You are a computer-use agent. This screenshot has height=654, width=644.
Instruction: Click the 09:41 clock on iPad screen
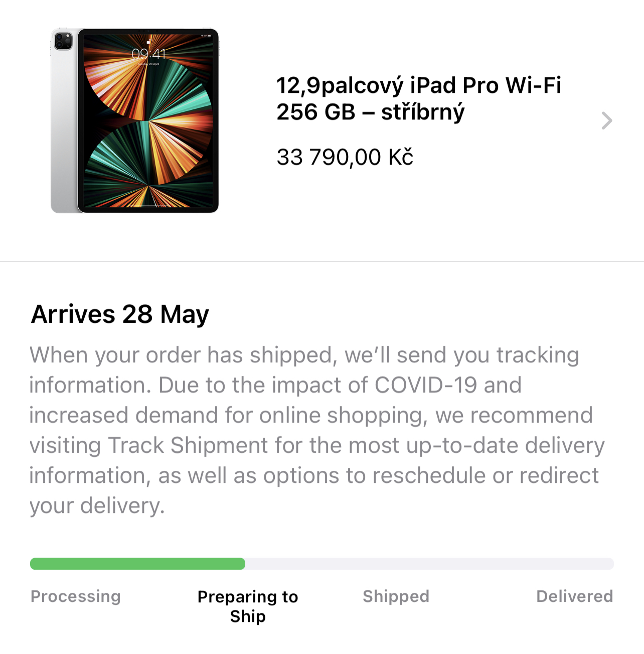(148, 54)
